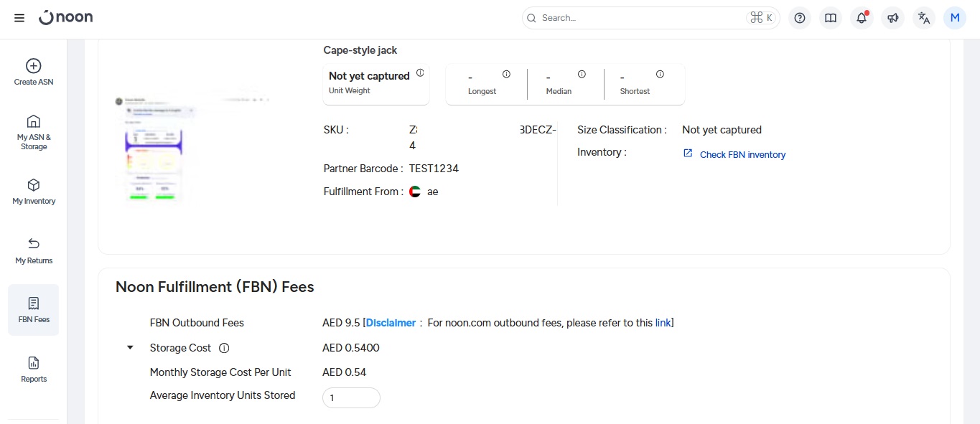980x424 pixels.
Task: Navigate to My Inventory
Action: (34, 192)
